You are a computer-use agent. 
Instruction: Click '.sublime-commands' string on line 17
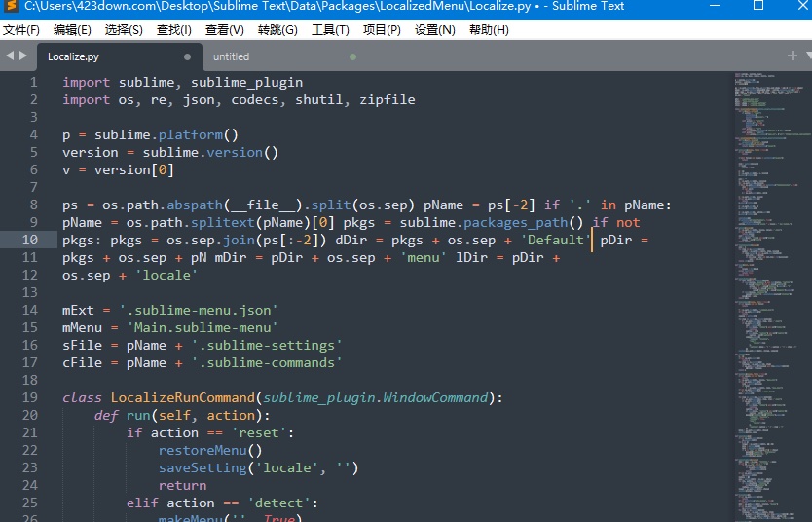click(x=267, y=362)
